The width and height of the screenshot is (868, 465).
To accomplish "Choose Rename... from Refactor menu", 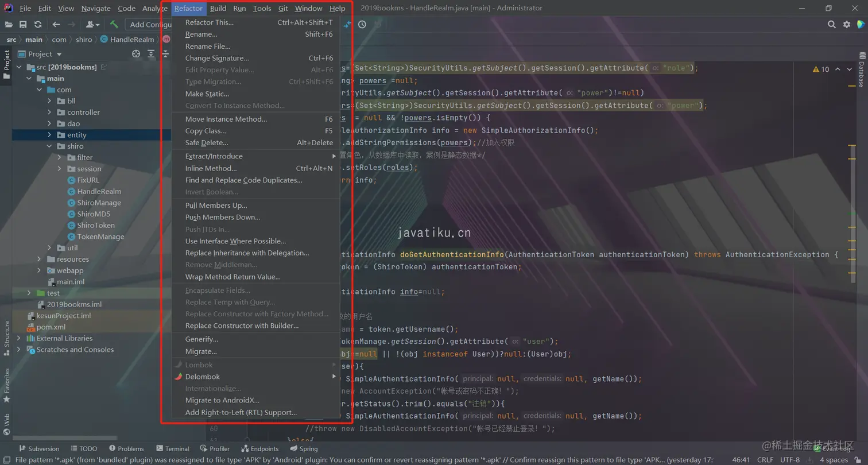I will pyautogui.click(x=256, y=34).
